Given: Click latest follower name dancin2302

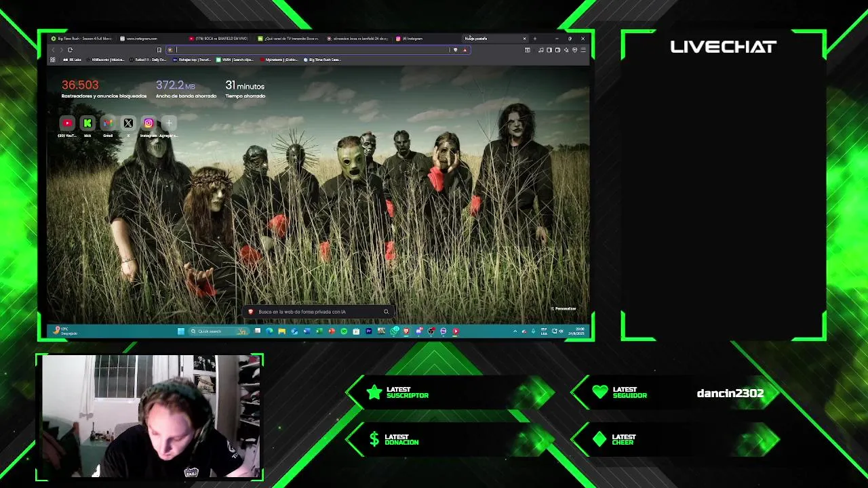Looking at the screenshot, I should pyautogui.click(x=730, y=393).
